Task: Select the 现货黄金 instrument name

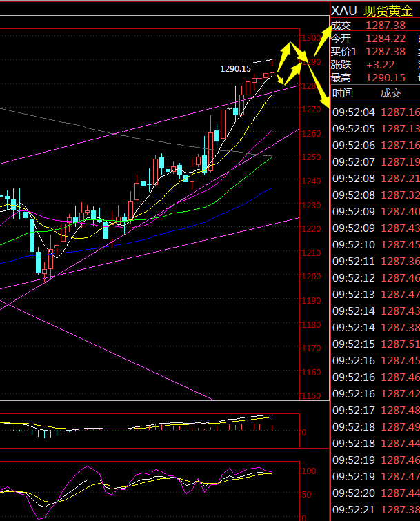Action: point(388,11)
